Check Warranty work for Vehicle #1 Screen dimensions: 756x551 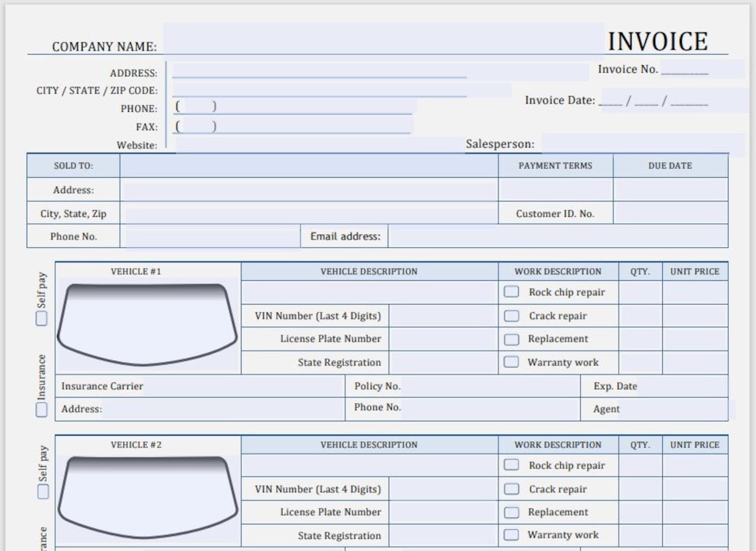point(511,362)
